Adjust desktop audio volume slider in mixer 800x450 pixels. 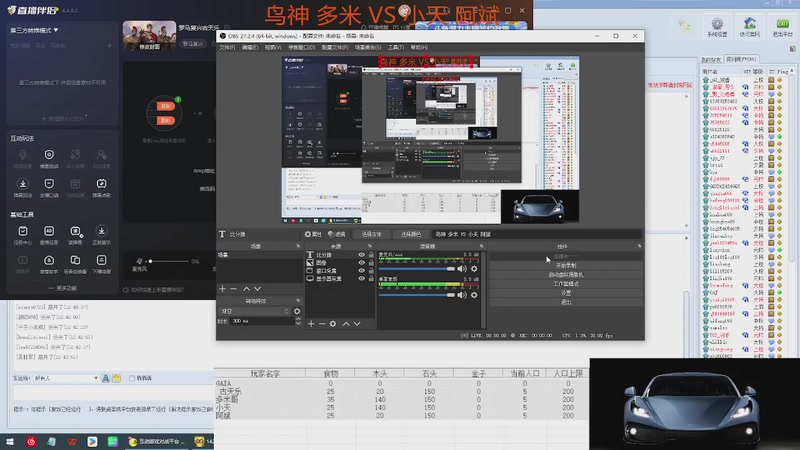point(417,295)
